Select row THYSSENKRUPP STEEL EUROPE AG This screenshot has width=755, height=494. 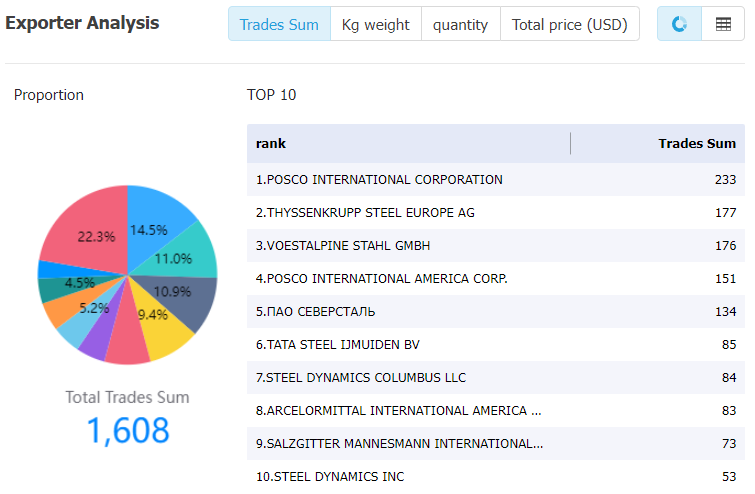click(x=495, y=212)
